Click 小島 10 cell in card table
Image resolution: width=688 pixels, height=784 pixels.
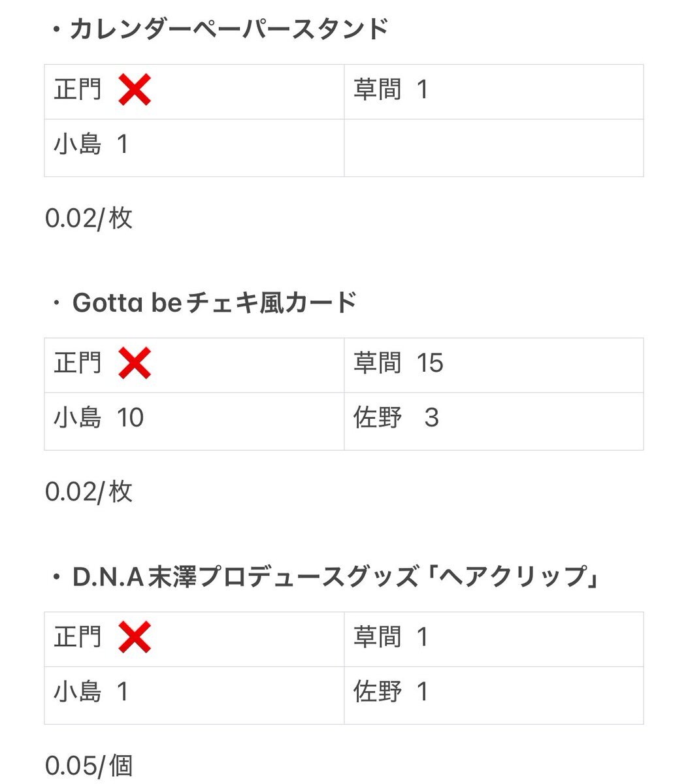pyautogui.click(x=194, y=421)
